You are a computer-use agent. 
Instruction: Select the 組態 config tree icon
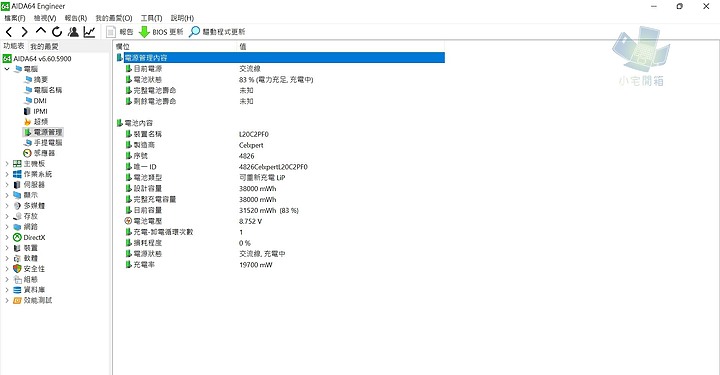click(x=17, y=280)
